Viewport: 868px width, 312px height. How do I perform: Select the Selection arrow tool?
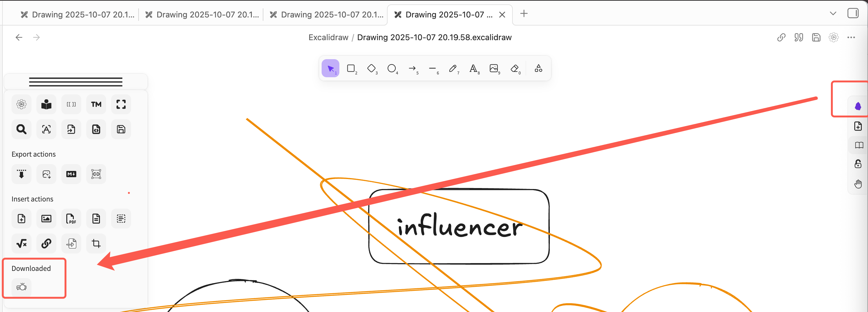click(330, 69)
